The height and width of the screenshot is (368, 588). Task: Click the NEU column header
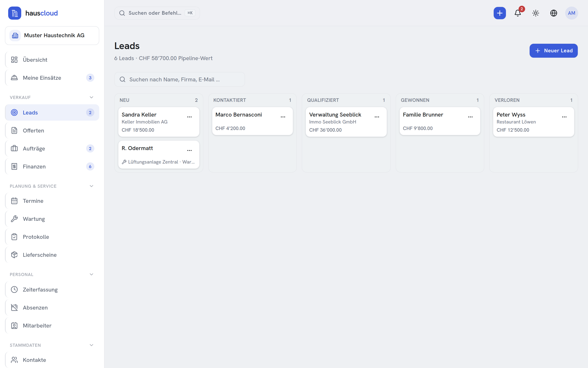124,100
